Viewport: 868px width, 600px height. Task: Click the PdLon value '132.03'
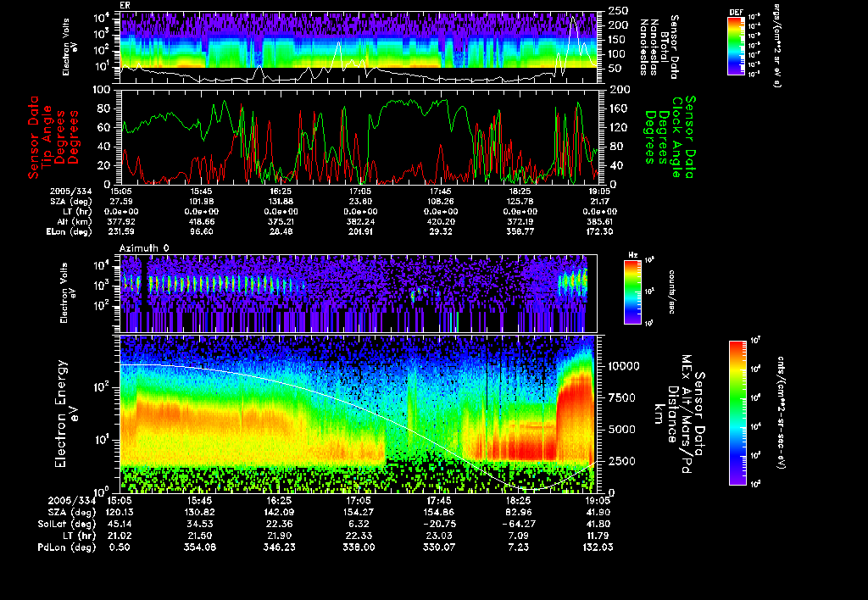coord(598,547)
